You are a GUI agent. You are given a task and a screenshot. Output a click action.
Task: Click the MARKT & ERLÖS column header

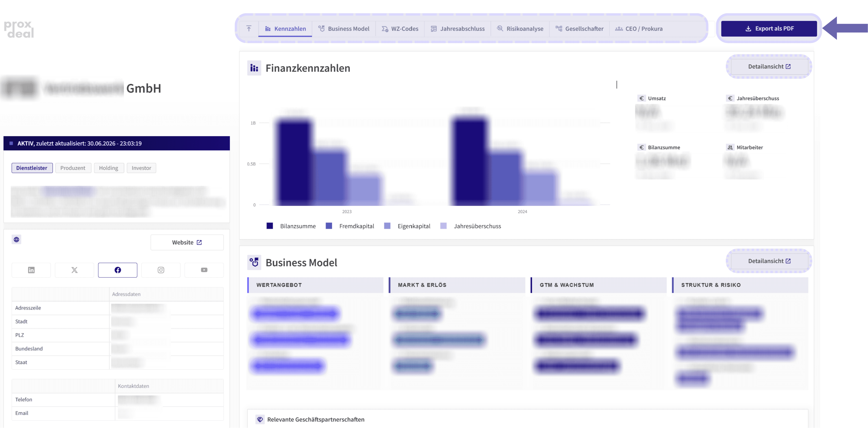[457, 285]
